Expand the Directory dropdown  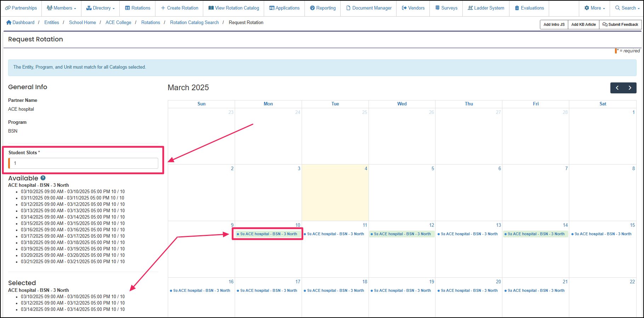(101, 8)
